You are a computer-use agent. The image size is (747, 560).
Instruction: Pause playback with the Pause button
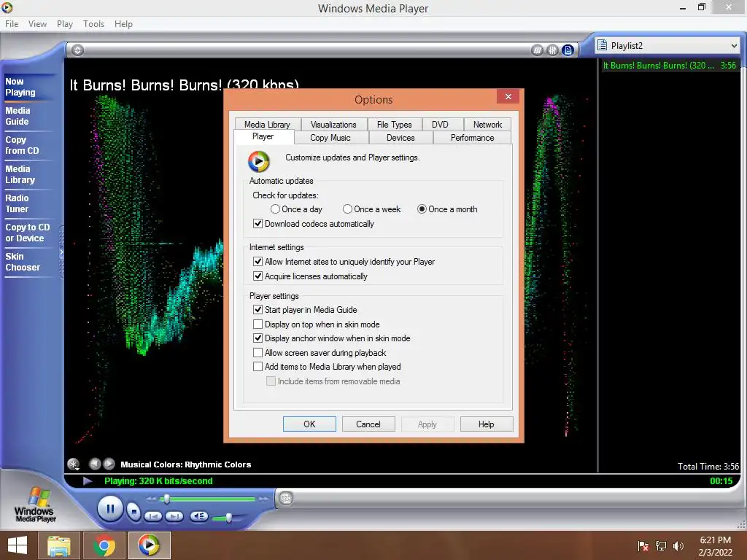(x=110, y=509)
